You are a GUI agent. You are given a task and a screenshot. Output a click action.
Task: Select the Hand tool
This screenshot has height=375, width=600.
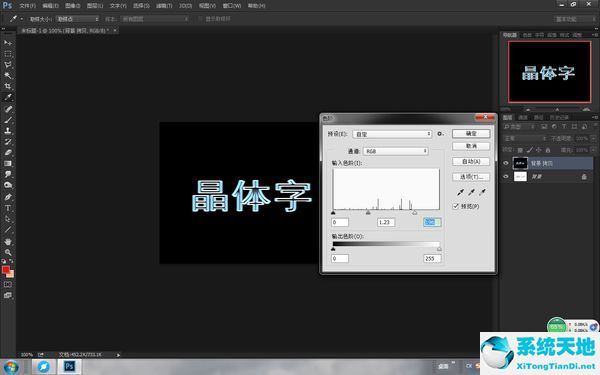point(8,241)
